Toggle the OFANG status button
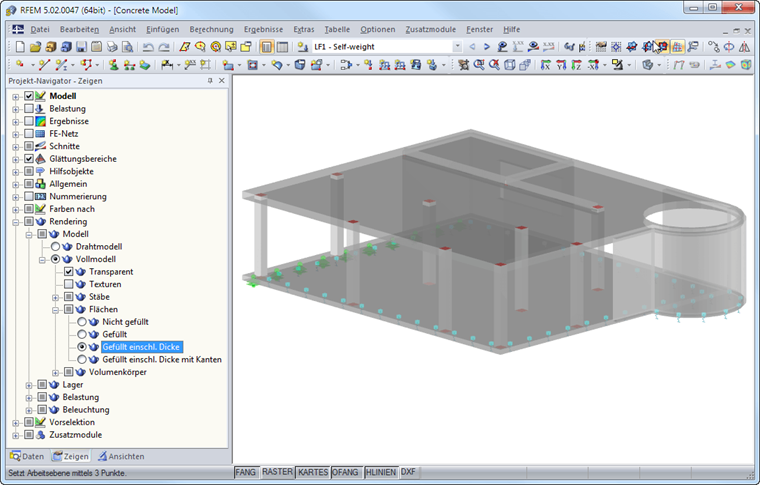This screenshot has width=760, height=485. (346, 472)
